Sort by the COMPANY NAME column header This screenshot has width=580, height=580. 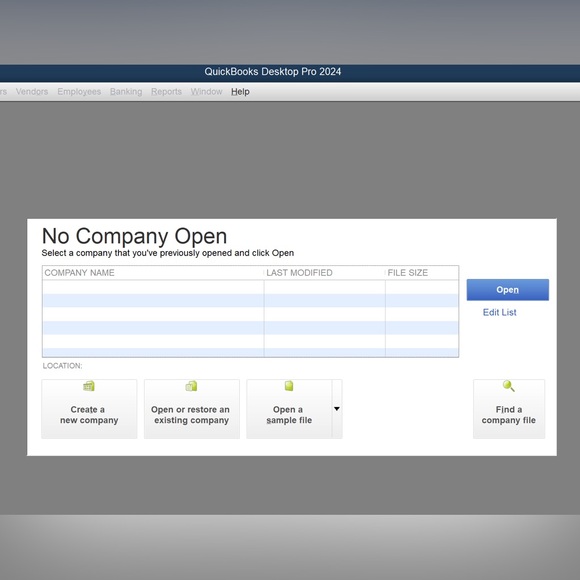153,273
